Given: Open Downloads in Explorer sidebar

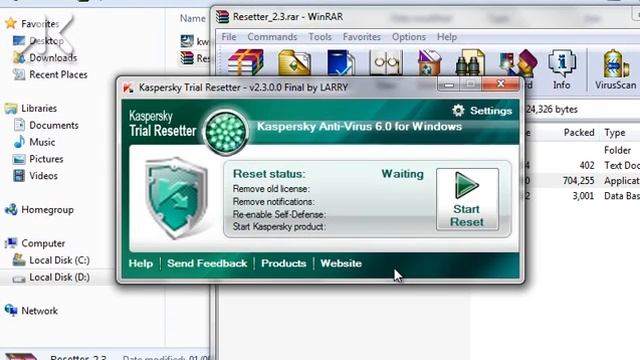Looking at the screenshot, I should 53,58.
